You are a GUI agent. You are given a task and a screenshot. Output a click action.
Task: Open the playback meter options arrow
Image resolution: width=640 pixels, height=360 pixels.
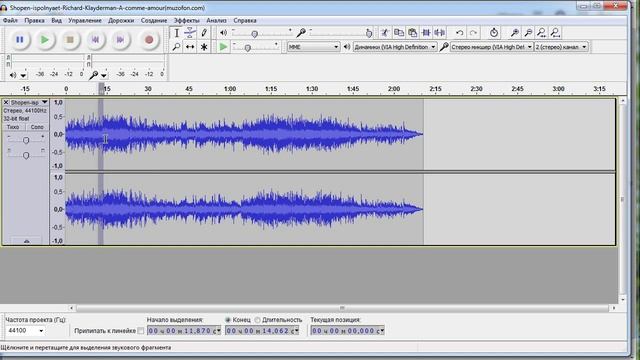point(23,76)
